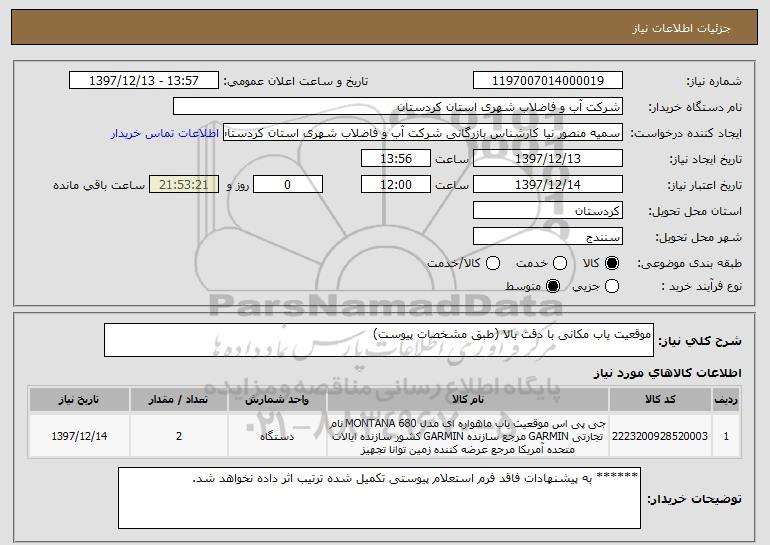Screen dimensions: 770x545
Task: Click product code 2223200928520003 cell
Action: 660,436
